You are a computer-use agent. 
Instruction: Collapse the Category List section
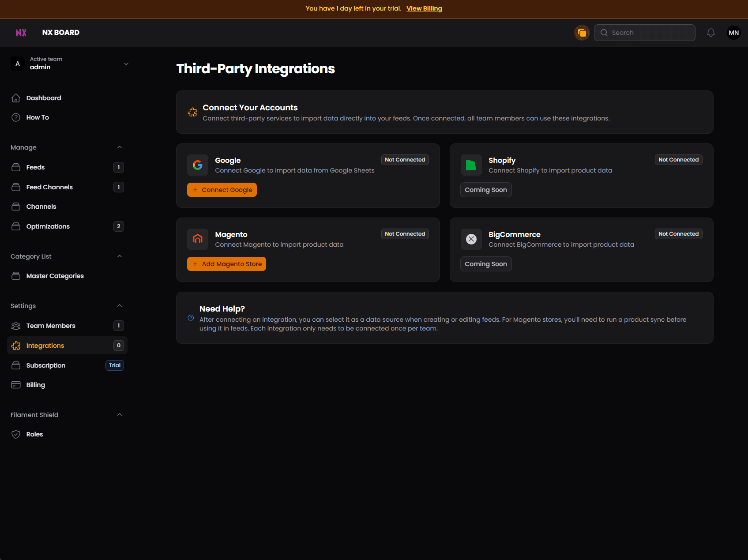coord(119,256)
